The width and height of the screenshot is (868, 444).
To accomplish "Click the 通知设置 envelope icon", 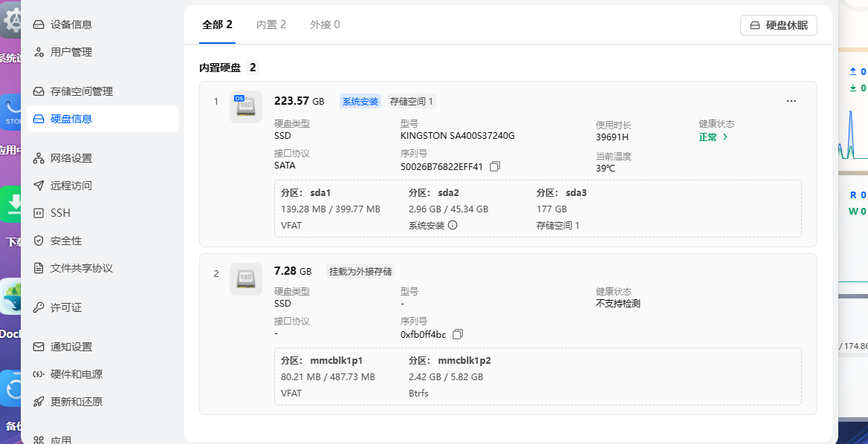I will click(39, 347).
